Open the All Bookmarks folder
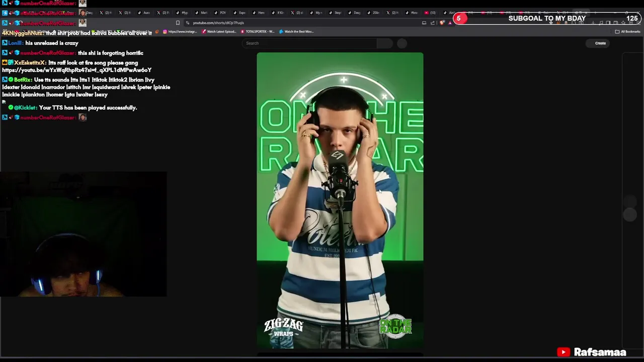The image size is (644, 362). coord(627,32)
